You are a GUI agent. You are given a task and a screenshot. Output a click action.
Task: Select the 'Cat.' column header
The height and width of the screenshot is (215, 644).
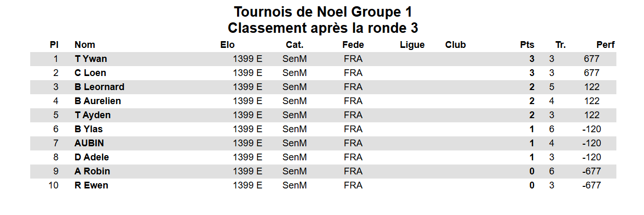pos(294,45)
